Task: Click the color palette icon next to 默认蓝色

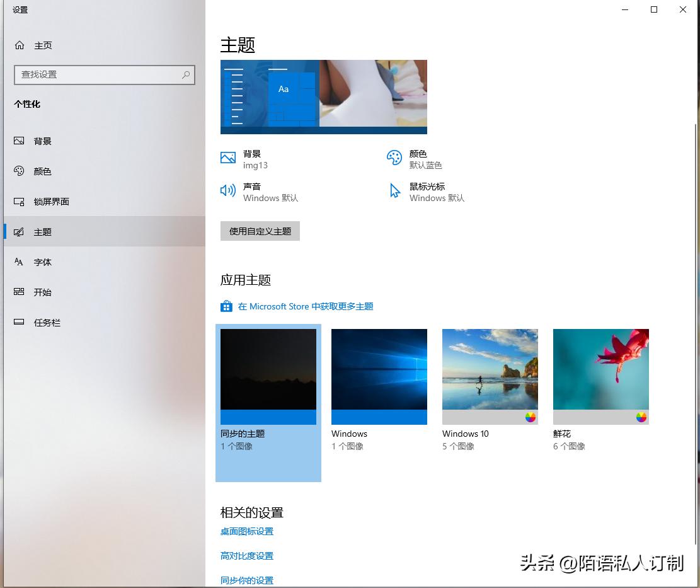Action: point(394,158)
